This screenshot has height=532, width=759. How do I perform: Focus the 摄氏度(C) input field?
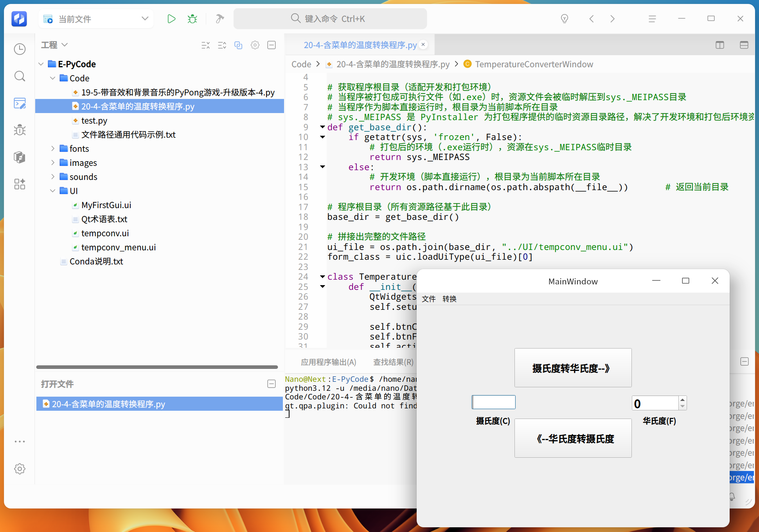coord(493,402)
